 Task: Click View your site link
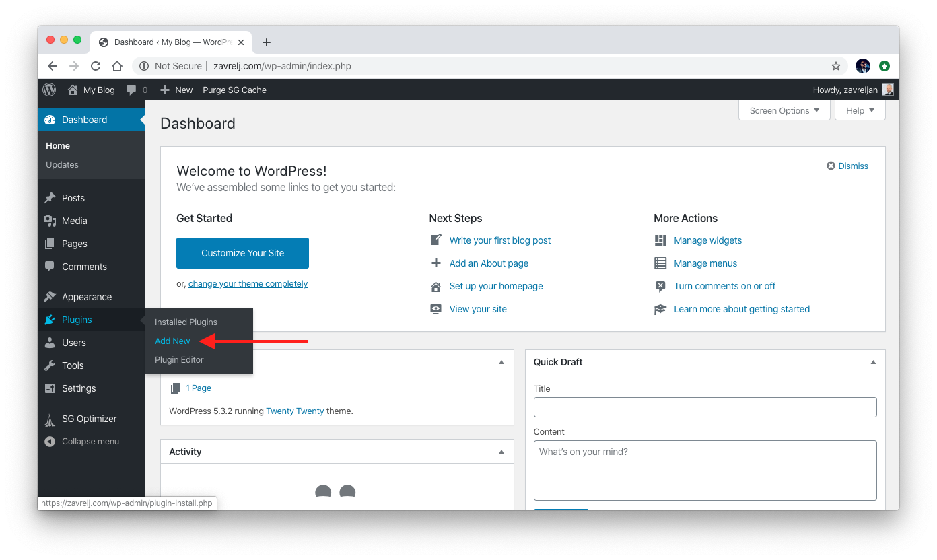(x=478, y=309)
